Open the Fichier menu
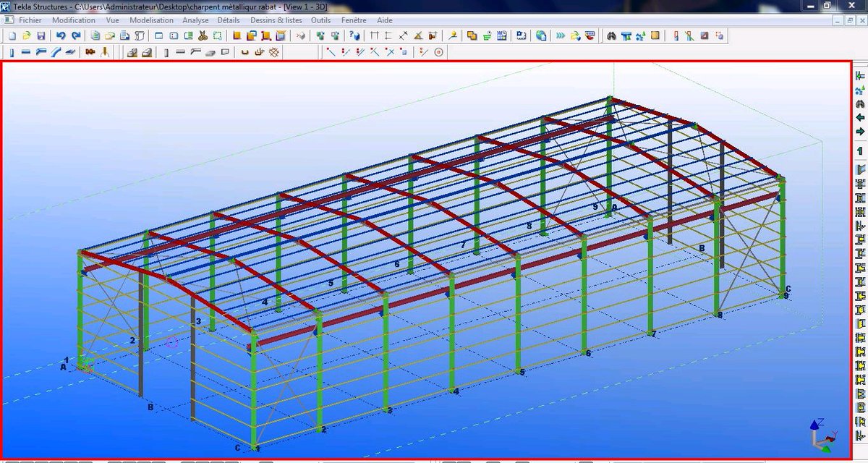Image resolution: width=868 pixels, height=463 pixels. click(x=30, y=20)
